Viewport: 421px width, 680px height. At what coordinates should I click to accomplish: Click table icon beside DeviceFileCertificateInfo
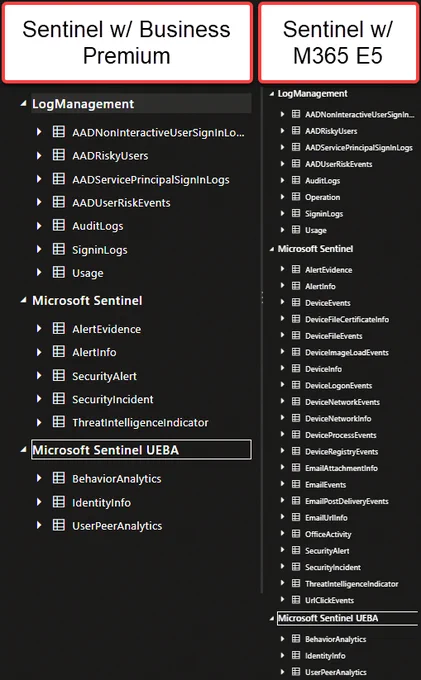coord(296,319)
